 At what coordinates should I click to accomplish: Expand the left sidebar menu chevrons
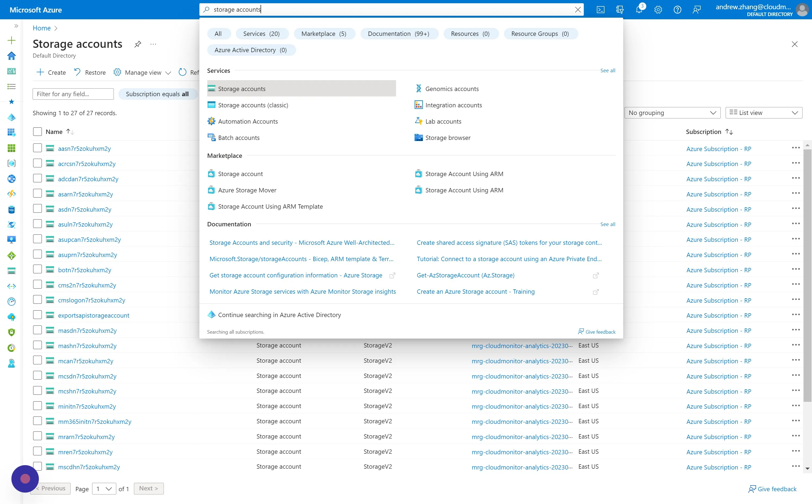tap(16, 26)
